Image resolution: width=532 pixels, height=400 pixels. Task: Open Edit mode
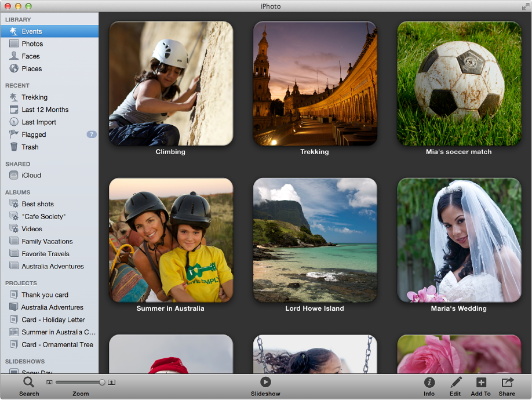(455, 383)
